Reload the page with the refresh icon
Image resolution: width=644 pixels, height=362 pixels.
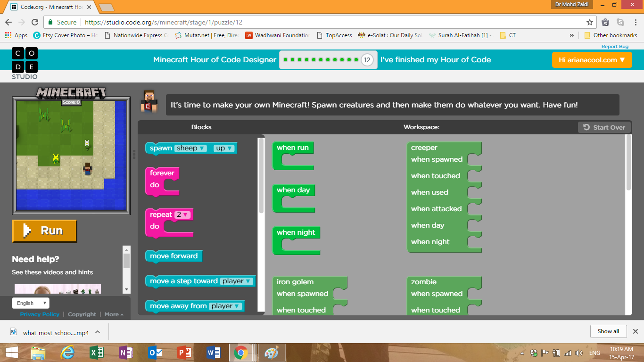tap(35, 22)
